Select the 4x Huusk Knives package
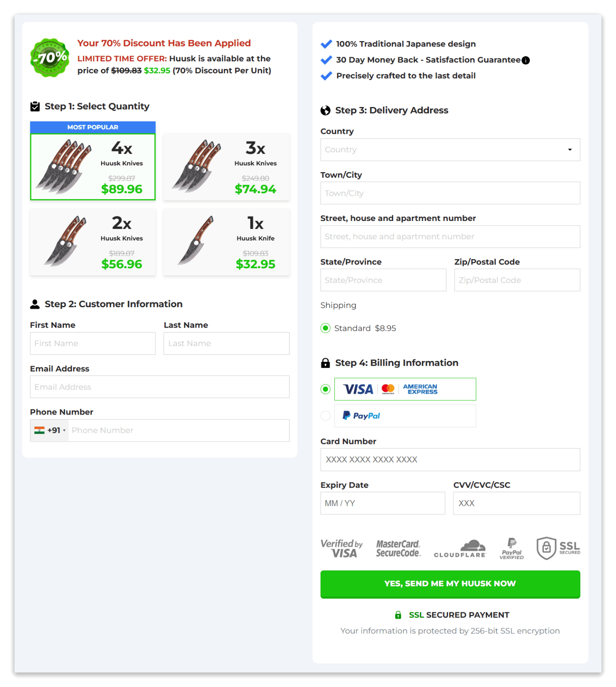616x687 pixels. tap(93, 167)
